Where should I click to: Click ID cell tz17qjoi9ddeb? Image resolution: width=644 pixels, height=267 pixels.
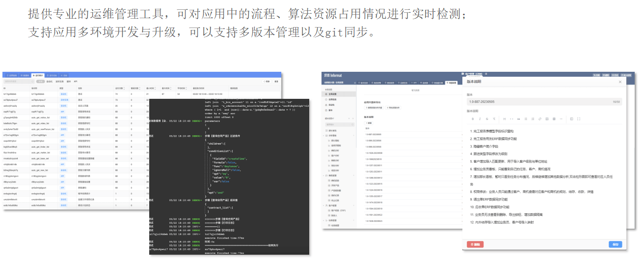[10, 94]
